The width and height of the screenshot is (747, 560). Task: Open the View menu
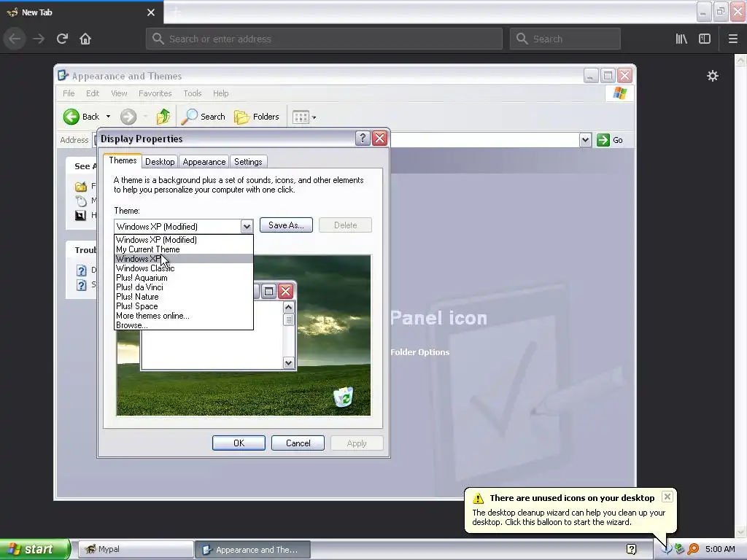(119, 93)
